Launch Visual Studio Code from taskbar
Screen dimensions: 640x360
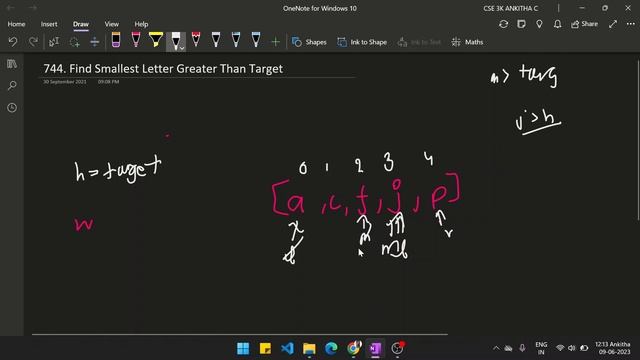[287, 349]
